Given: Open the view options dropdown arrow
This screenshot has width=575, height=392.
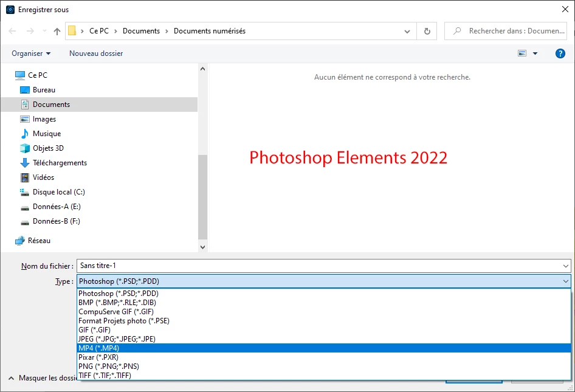Looking at the screenshot, I should click(x=535, y=53).
